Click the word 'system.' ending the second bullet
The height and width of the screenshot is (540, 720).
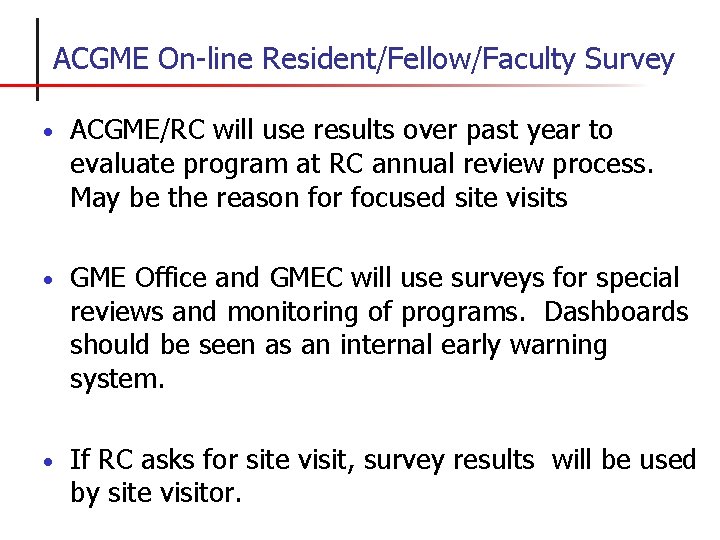(117, 381)
